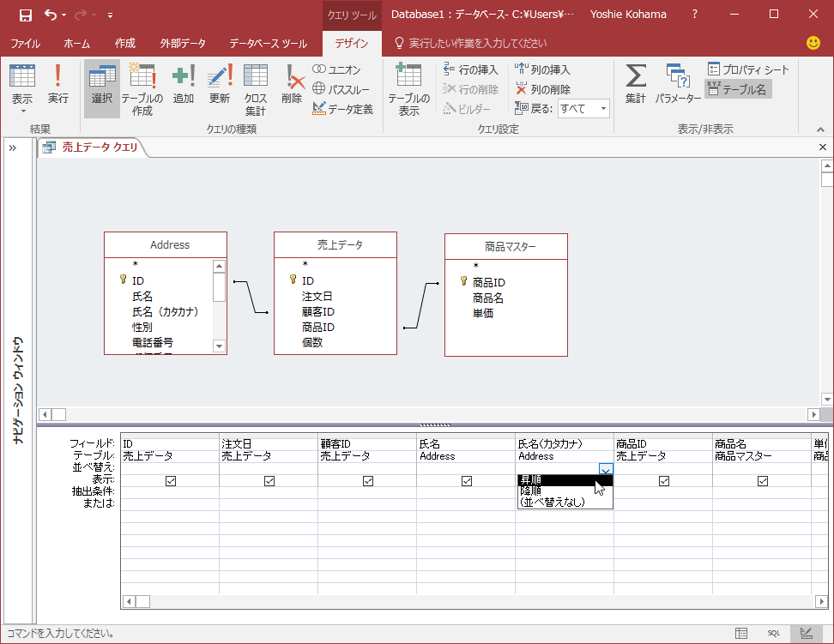Select the 更新 update query icon
The height and width of the screenshot is (644, 834).
tap(220, 84)
